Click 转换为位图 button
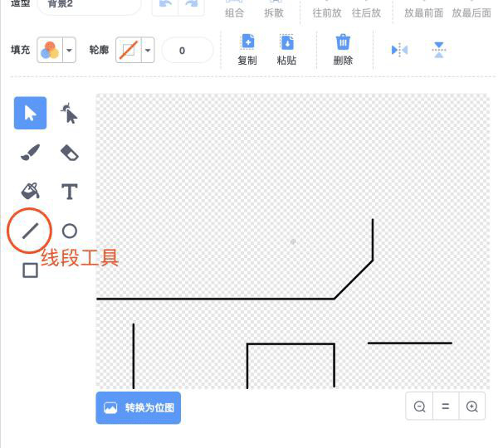 click(x=138, y=407)
